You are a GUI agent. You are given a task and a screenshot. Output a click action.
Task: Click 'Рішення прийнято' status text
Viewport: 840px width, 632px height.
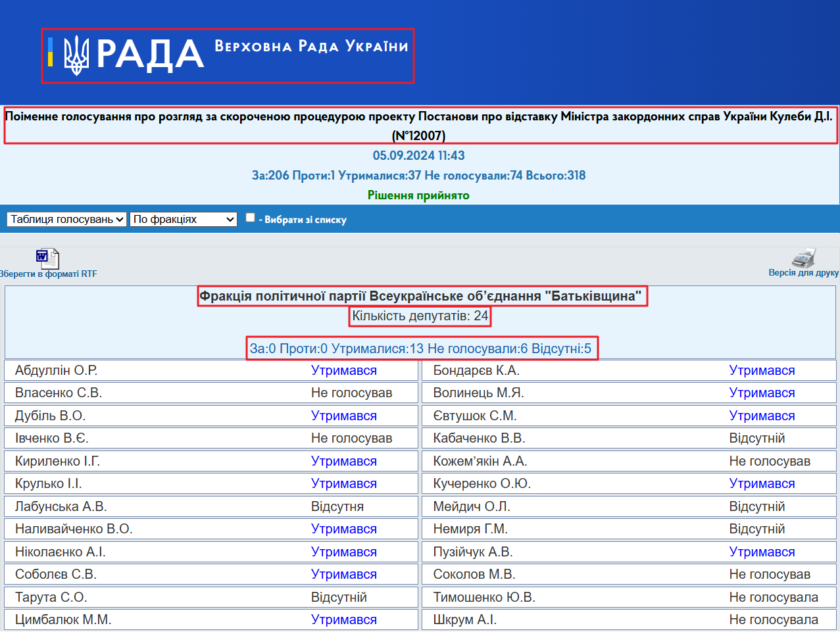pos(418,195)
